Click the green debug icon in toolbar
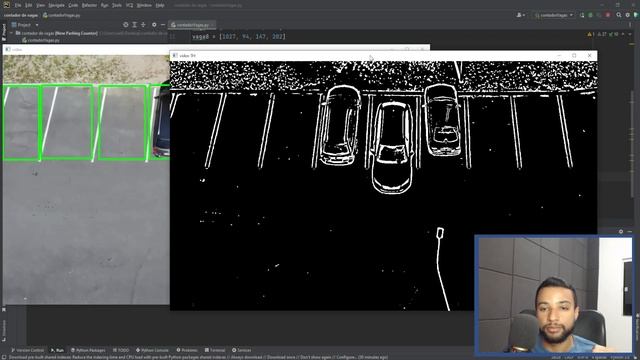 coord(590,15)
